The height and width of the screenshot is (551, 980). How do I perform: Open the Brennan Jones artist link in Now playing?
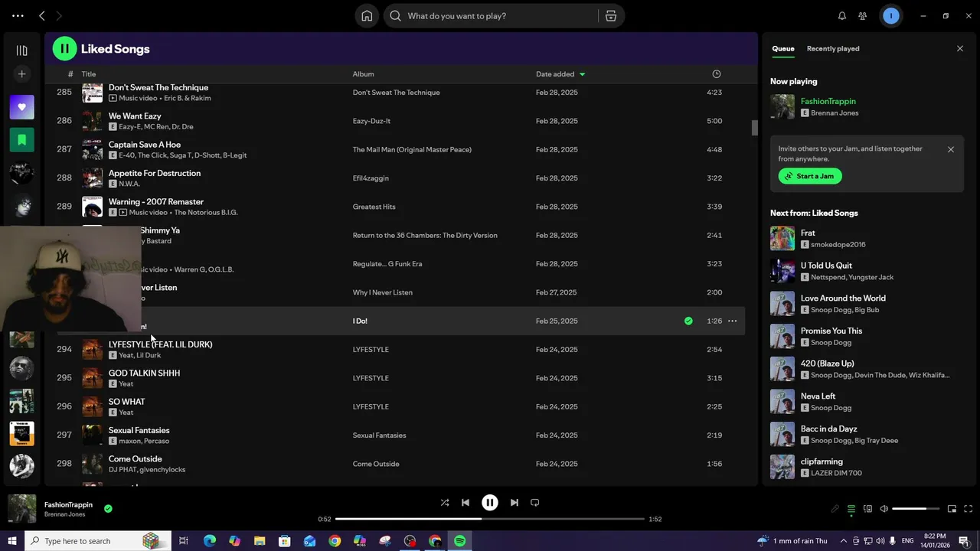(x=835, y=112)
